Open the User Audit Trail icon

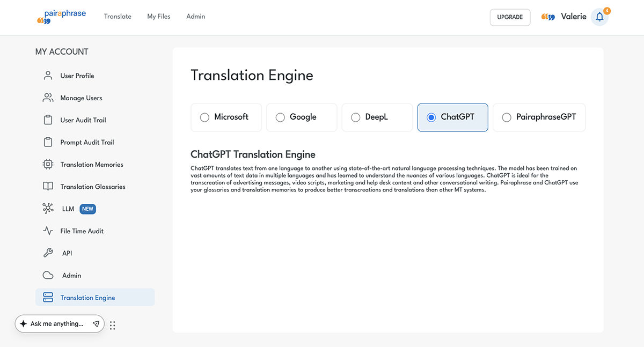click(48, 120)
